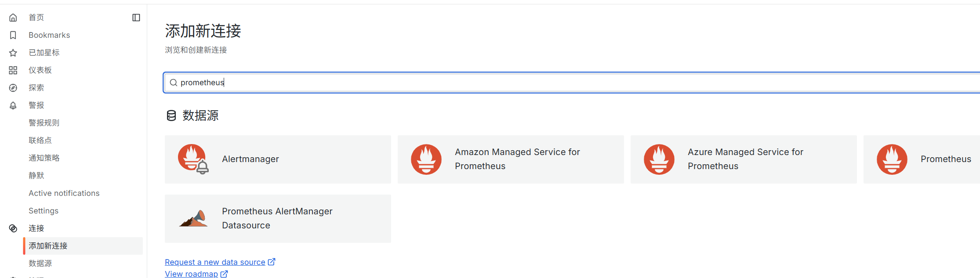Image resolution: width=980 pixels, height=278 pixels.
Task: Click the Prometheus flame logo card icon
Action: (x=892, y=159)
